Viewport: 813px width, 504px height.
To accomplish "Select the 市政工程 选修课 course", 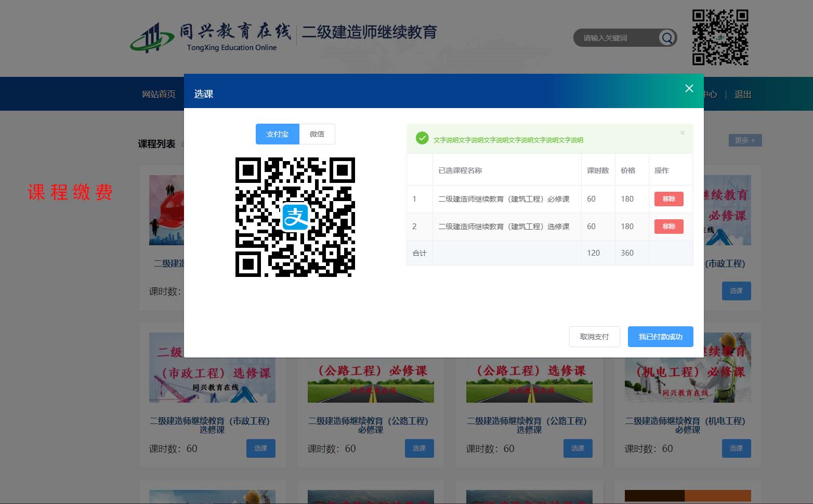I will point(261,448).
